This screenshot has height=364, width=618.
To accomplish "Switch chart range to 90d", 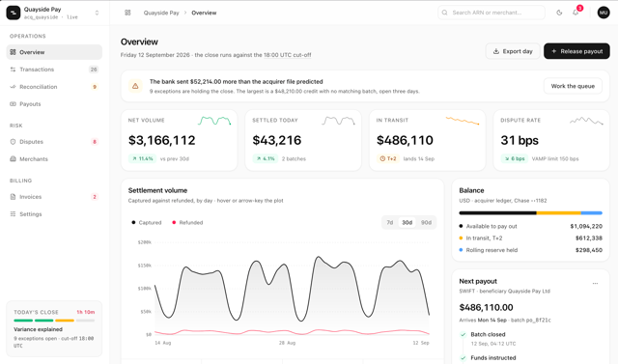I will pyautogui.click(x=426, y=223).
